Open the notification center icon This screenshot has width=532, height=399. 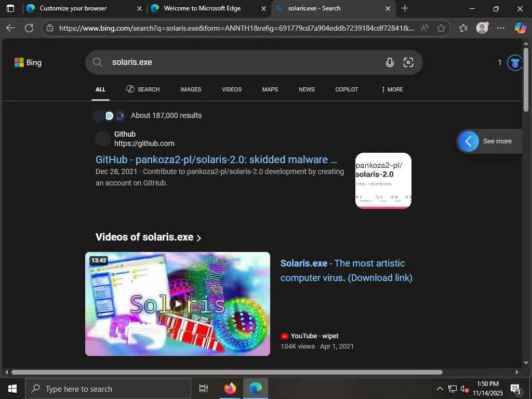click(516, 389)
